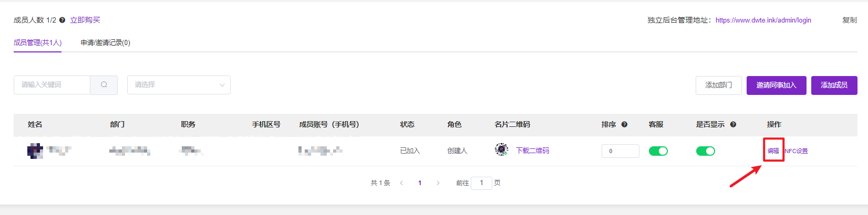Click the member avatar image

click(x=35, y=150)
